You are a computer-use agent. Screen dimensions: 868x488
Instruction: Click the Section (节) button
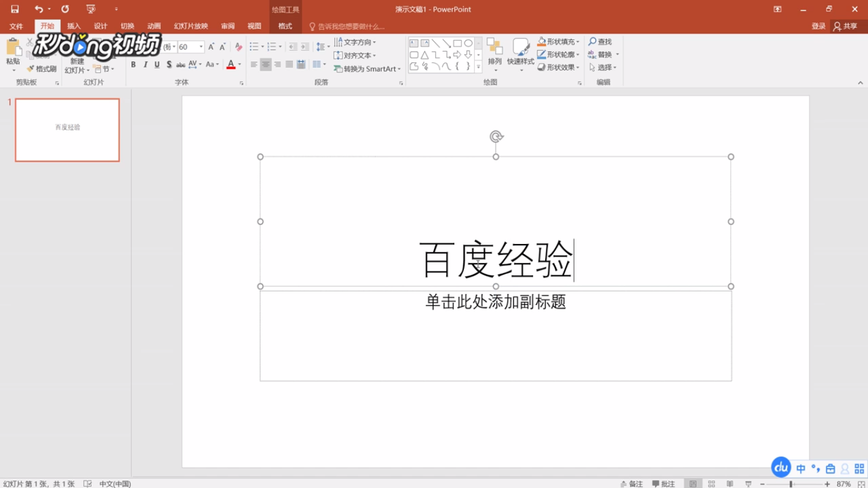tap(104, 69)
